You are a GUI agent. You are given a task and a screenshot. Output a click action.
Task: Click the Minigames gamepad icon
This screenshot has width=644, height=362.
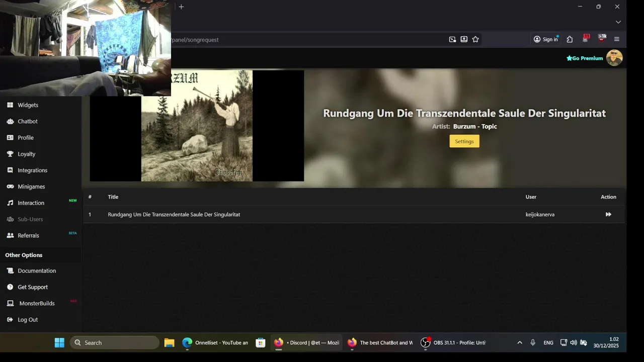[10, 187]
